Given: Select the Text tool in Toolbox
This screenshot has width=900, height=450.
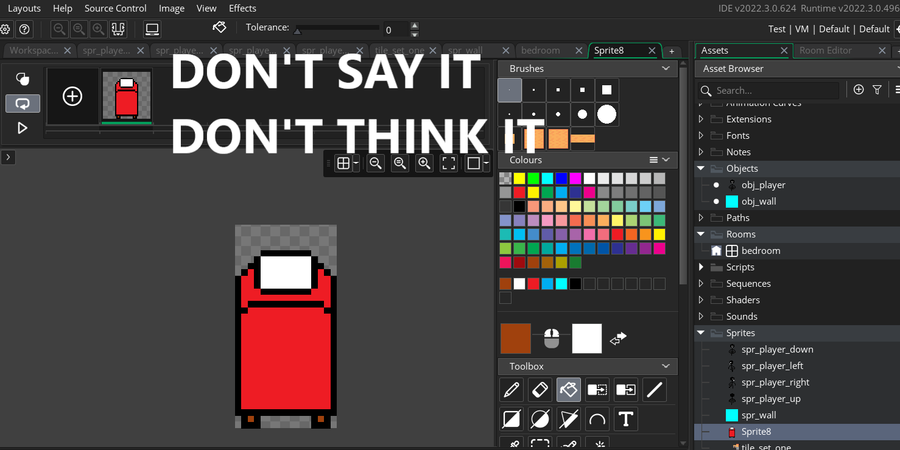Looking at the screenshot, I should [x=626, y=420].
